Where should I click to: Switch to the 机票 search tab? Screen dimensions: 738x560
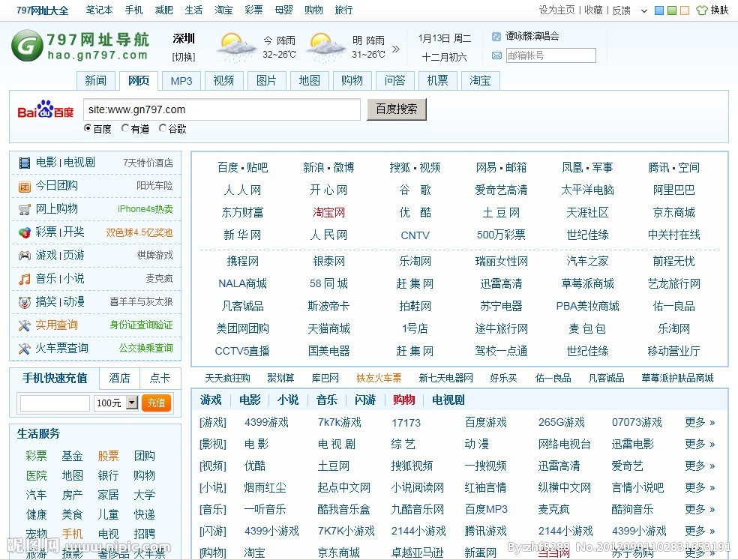(x=437, y=81)
